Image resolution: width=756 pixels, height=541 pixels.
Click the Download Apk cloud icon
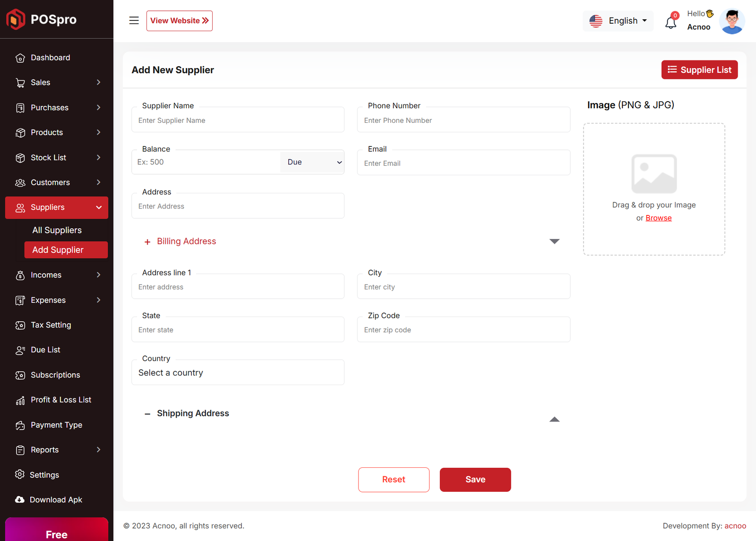(20, 500)
